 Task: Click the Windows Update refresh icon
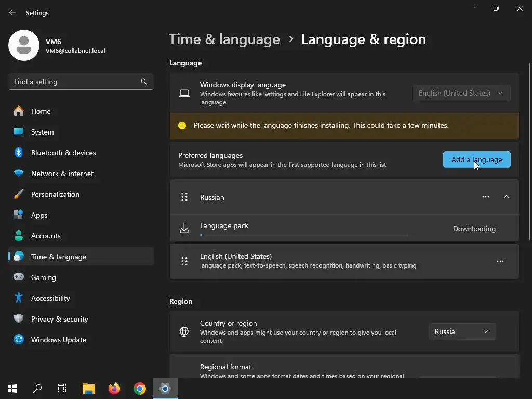coord(19,339)
